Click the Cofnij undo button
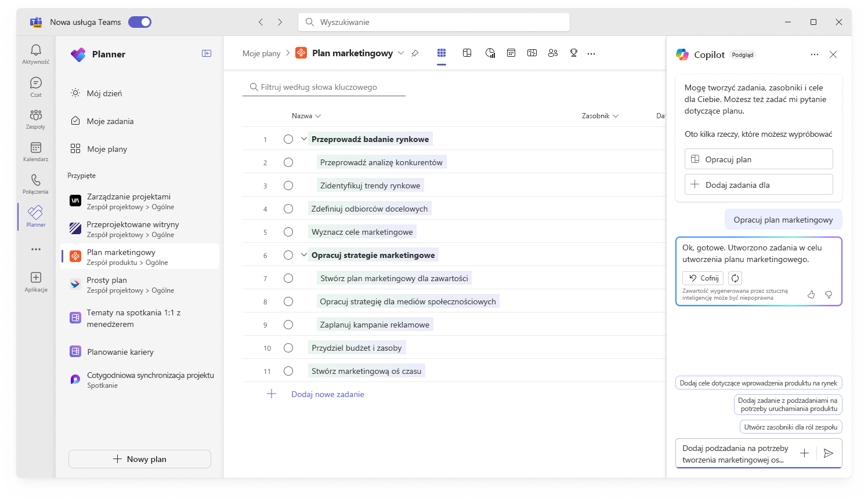The image size is (868, 502). click(x=703, y=278)
